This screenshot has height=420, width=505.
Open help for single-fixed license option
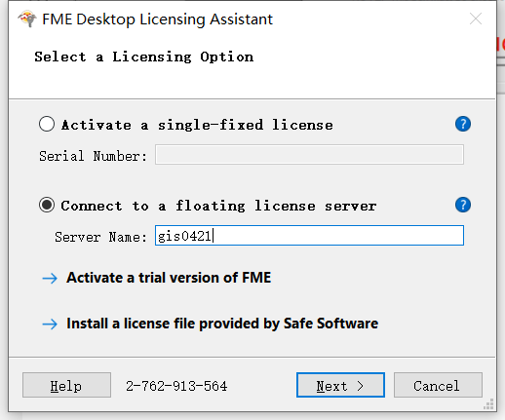tap(463, 124)
